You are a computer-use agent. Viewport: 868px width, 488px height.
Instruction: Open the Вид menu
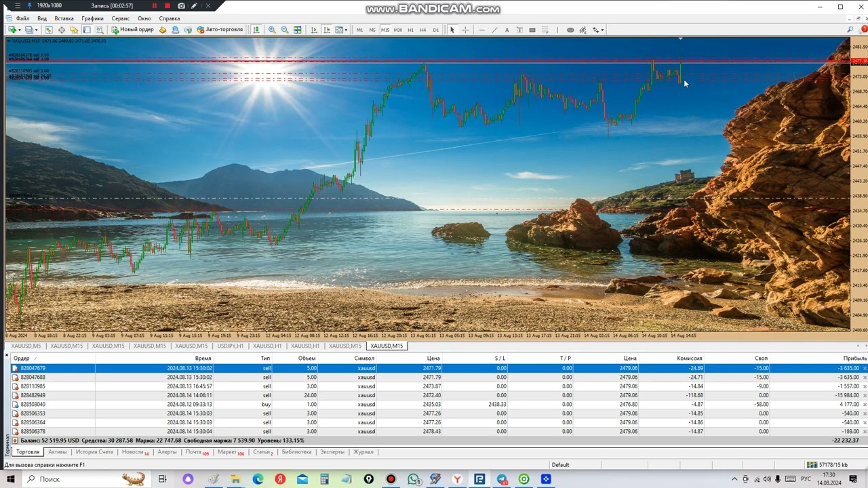click(x=42, y=18)
